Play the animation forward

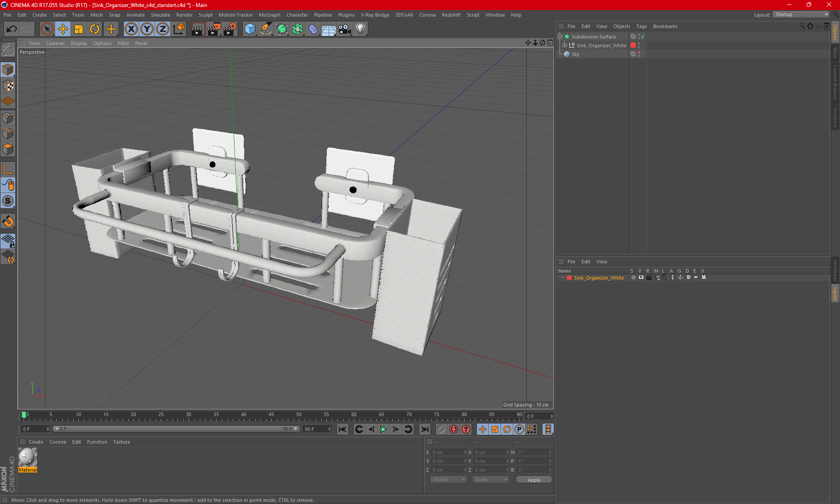(383, 429)
